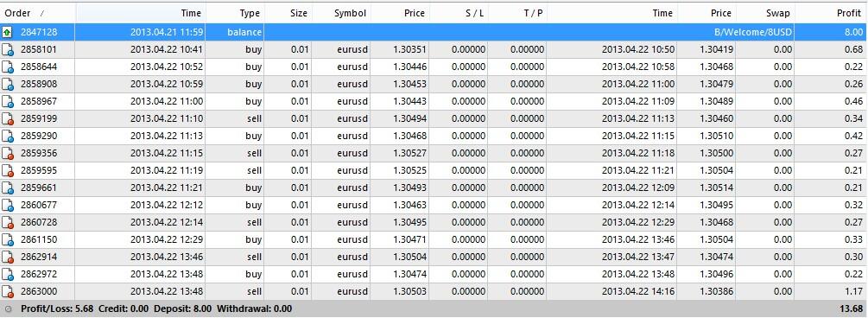This screenshot has height=318, width=868.
Task: Click the sell order icon for 2862914
Action: coord(7,257)
